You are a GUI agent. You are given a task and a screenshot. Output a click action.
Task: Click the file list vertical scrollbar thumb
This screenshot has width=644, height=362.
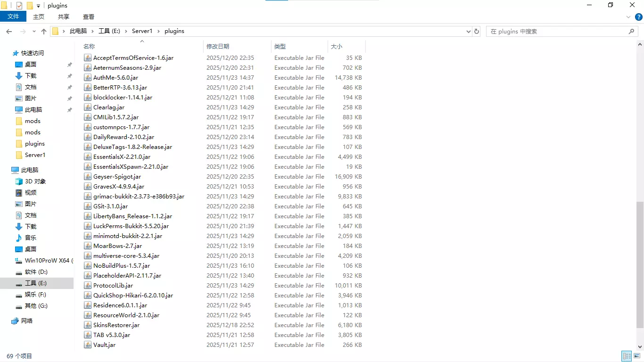tap(640, 265)
